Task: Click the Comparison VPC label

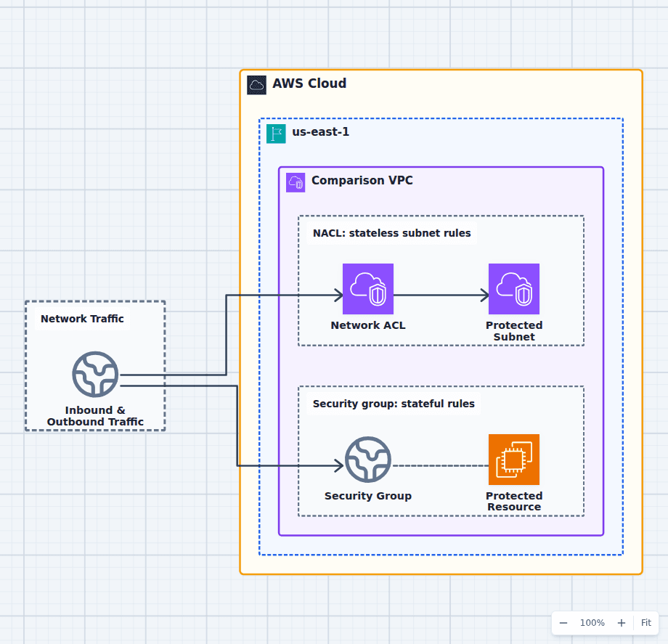Action: [x=362, y=180]
